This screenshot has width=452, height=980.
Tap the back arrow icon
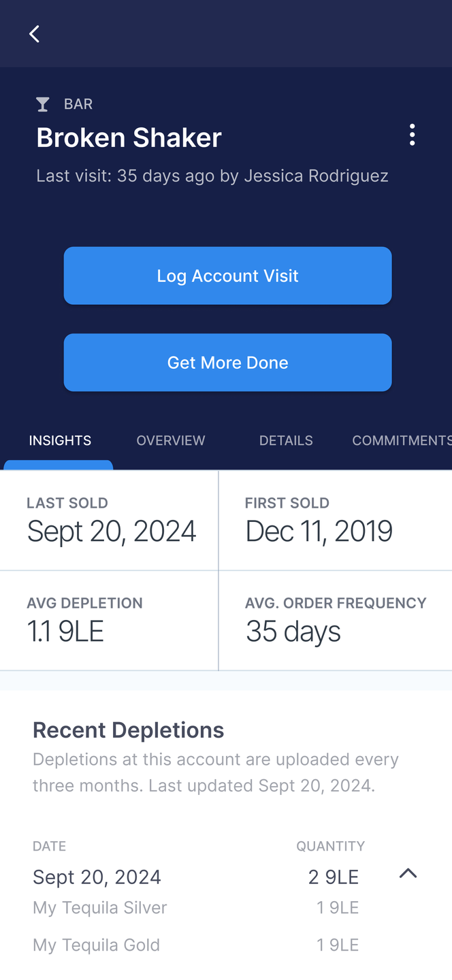click(35, 33)
